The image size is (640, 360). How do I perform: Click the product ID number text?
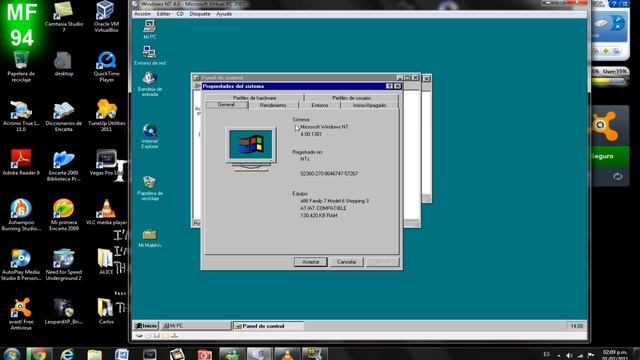[x=329, y=173]
